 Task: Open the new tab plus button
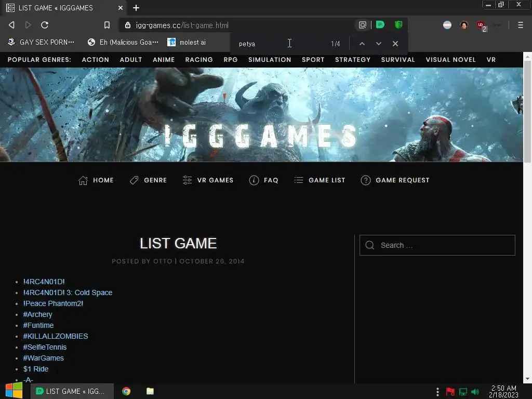pos(136,8)
